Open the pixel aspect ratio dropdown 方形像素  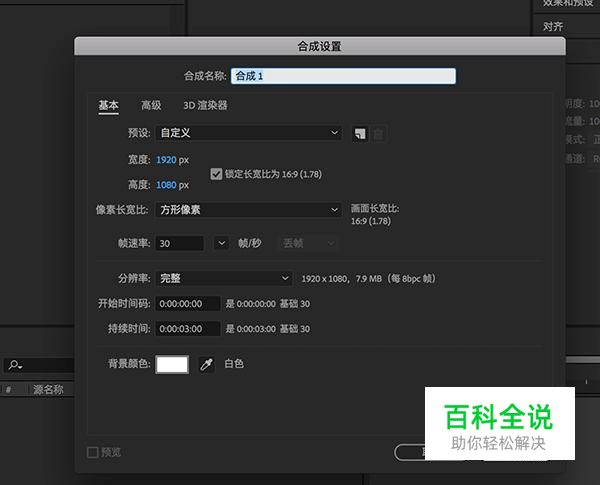click(249, 210)
